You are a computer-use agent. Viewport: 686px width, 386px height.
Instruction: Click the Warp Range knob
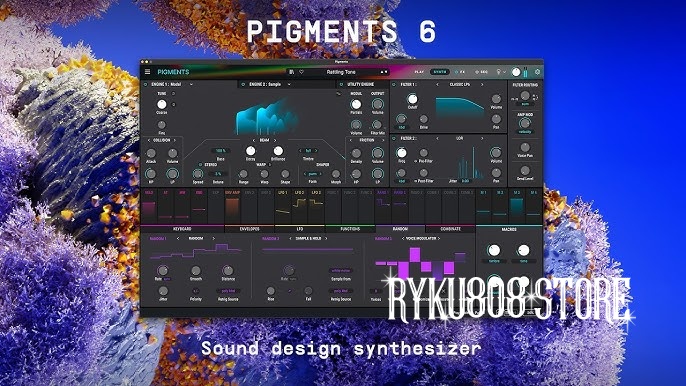[x=243, y=174]
